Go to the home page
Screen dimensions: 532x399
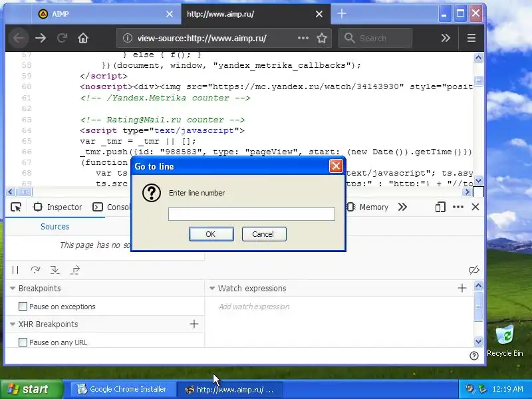click(x=83, y=38)
